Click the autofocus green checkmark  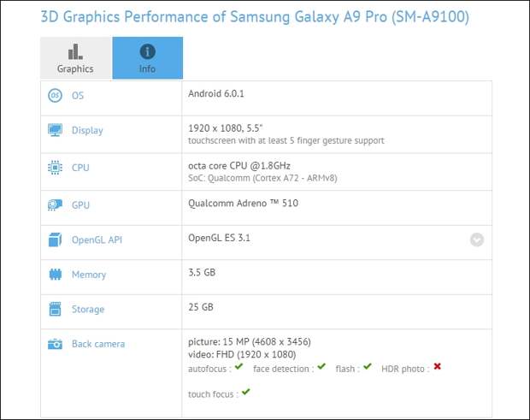(239, 367)
